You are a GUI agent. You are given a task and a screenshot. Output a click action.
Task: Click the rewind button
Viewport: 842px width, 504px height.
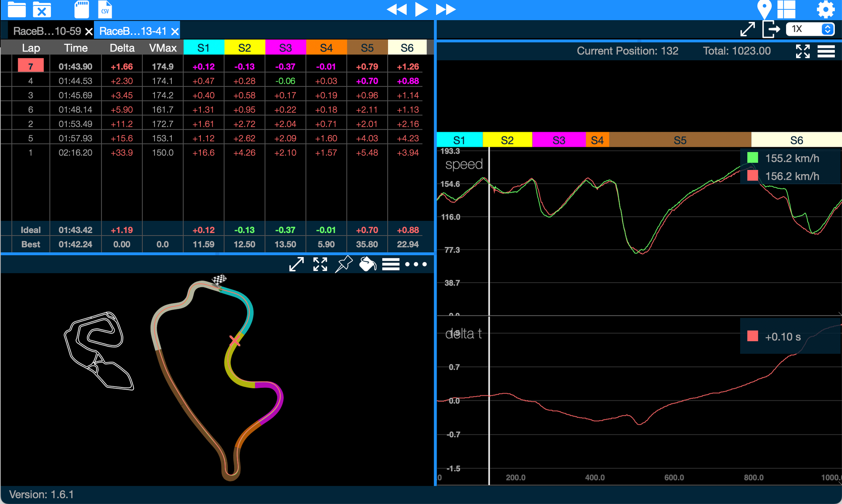click(x=397, y=9)
